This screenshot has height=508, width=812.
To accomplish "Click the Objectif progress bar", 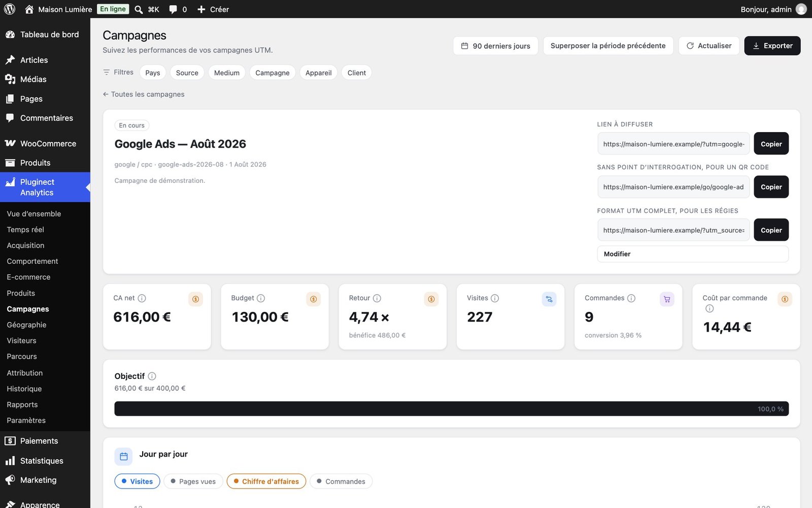I will [452, 409].
